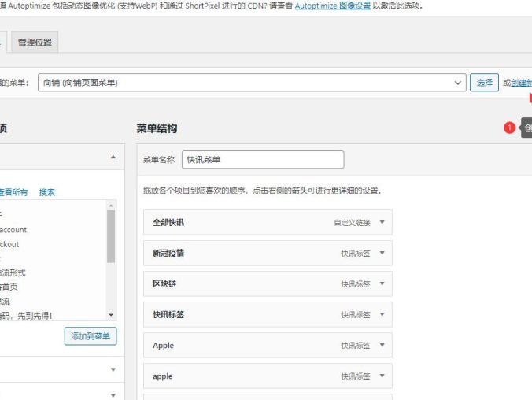Click the 选择 button

point(484,83)
